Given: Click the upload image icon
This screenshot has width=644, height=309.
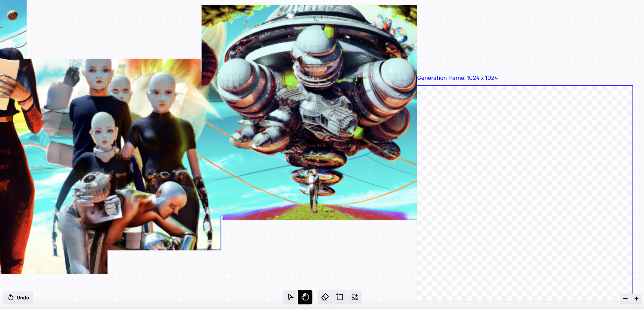Looking at the screenshot, I should point(355,297).
